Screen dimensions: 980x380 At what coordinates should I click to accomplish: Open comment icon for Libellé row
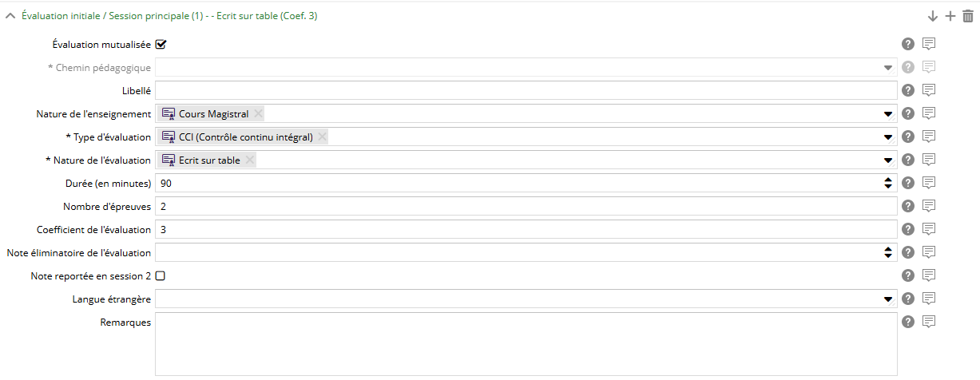tap(929, 90)
